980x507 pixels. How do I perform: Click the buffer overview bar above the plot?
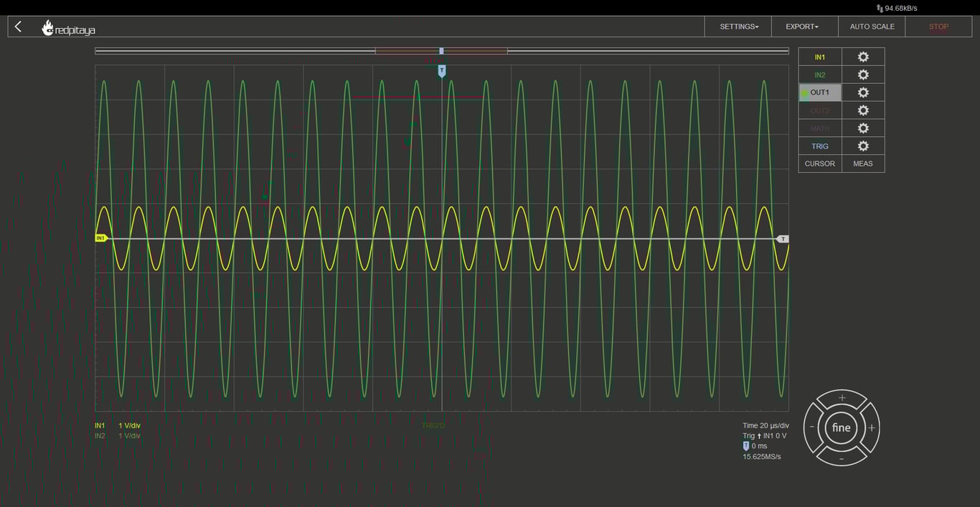tap(442, 51)
